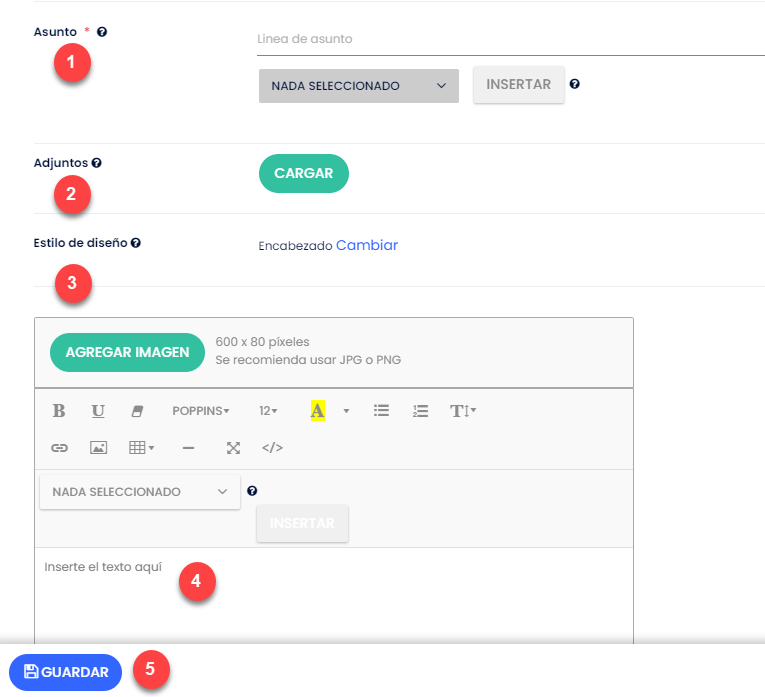
Task: Click the insert link icon
Action: tap(59, 448)
